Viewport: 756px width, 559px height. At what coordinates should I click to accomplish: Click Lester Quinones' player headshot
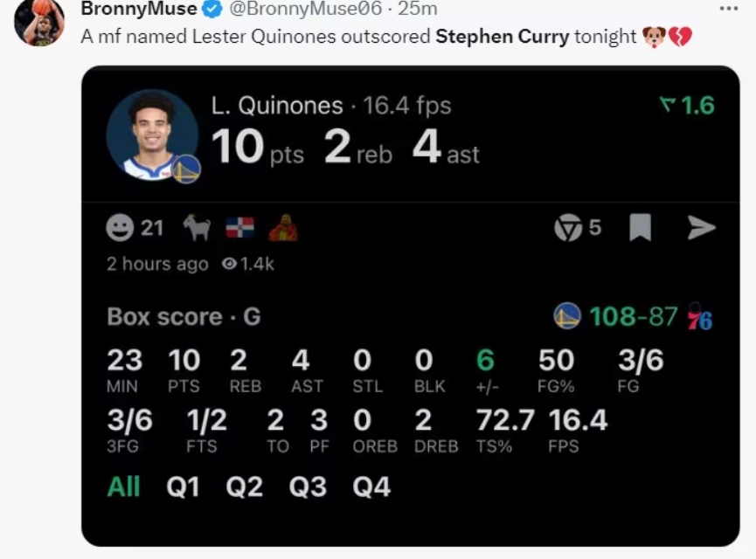pos(151,135)
